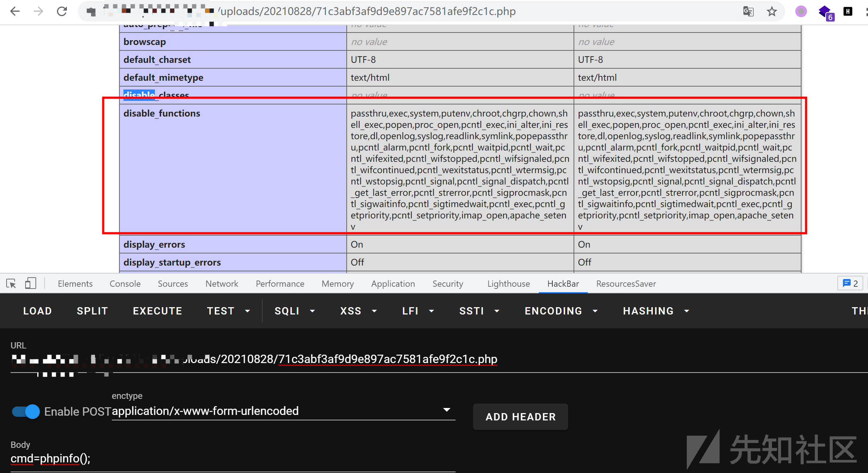Click the translate page icon
This screenshot has width=868, height=473.
tap(748, 11)
